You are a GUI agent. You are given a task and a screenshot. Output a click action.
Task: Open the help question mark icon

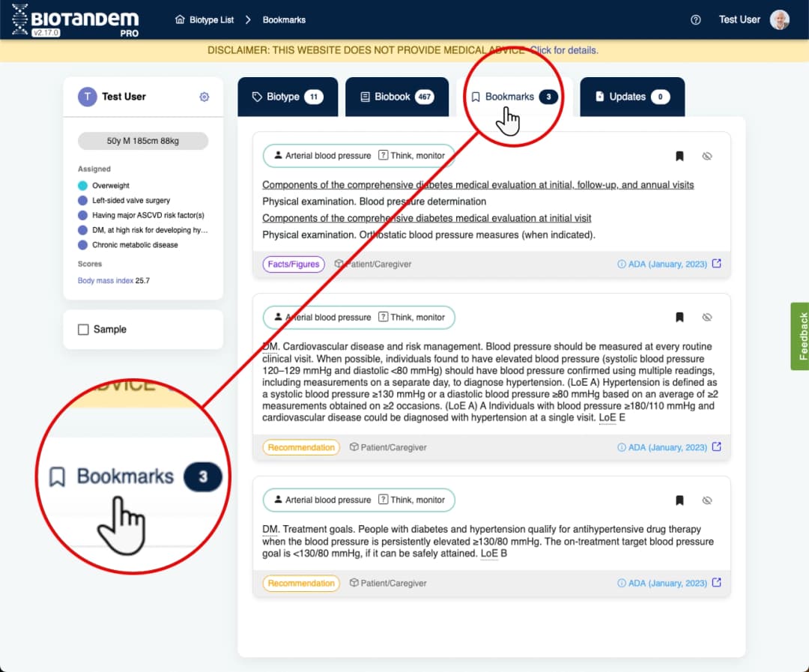point(695,19)
